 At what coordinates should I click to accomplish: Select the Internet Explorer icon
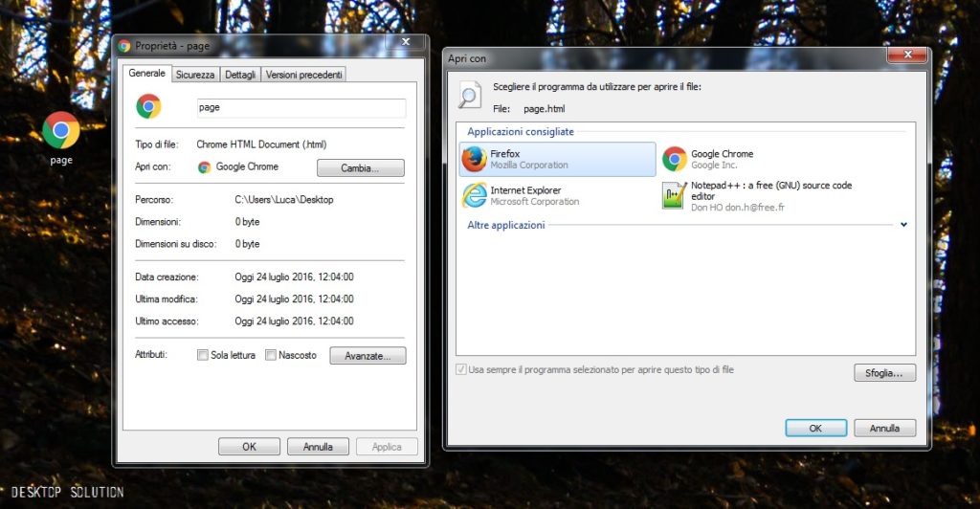tap(475, 195)
